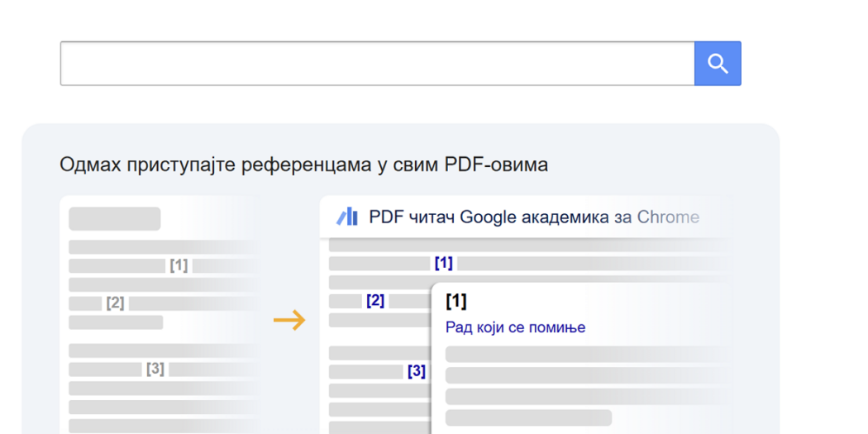868x434 pixels.
Task: Click grey text bar right of grey [2]
Action: 190,303
